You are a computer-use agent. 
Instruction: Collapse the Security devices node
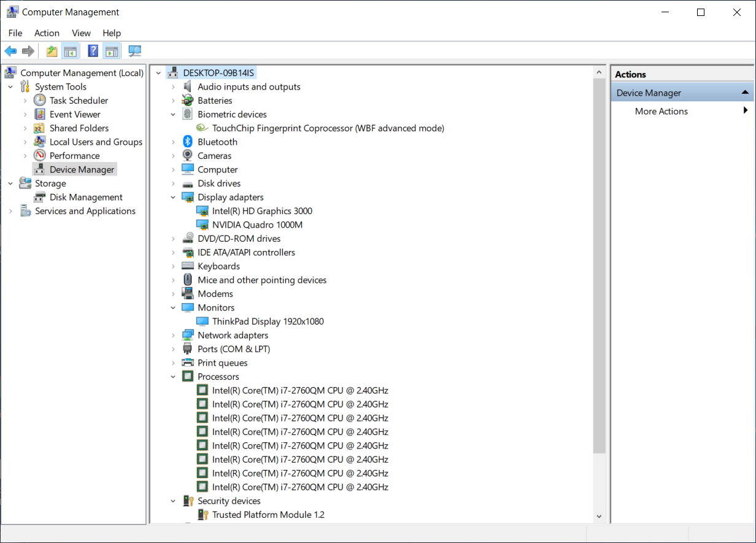coord(173,501)
